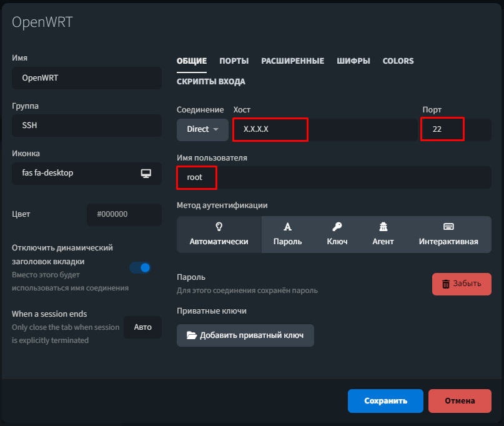Go to the Colors tab
This screenshot has height=426, width=504.
coord(398,61)
